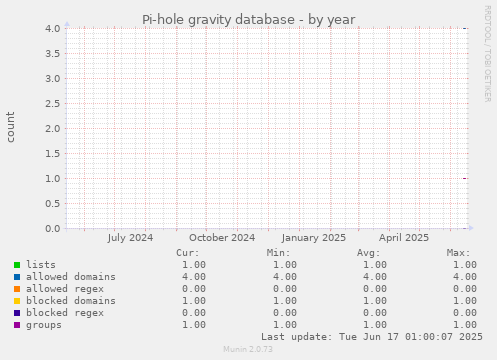Click the 'count' vertical axis label
Image resolution: width=497 pixels, height=360 pixels.
10,127
